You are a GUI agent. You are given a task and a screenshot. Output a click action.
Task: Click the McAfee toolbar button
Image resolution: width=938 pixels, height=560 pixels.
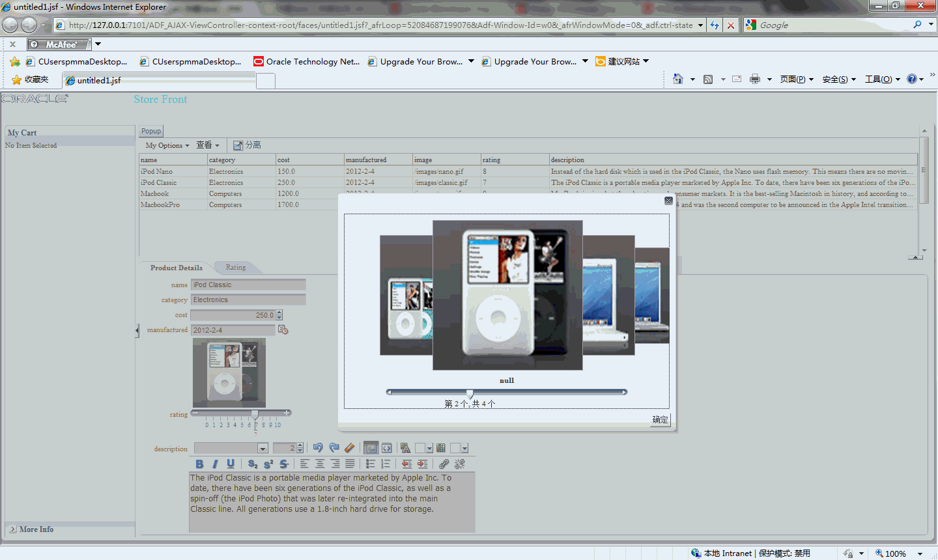(x=59, y=44)
